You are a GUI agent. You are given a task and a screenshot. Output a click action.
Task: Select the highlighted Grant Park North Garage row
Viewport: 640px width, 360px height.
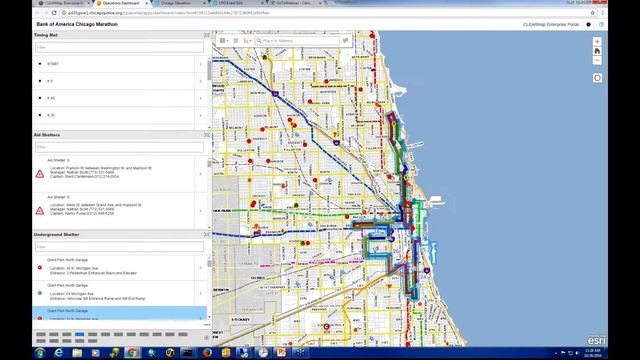point(119,313)
